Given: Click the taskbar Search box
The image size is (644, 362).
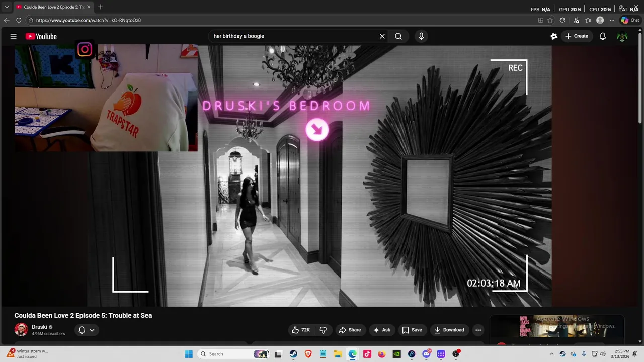Looking at the screenshot, I should coord(234,354).
